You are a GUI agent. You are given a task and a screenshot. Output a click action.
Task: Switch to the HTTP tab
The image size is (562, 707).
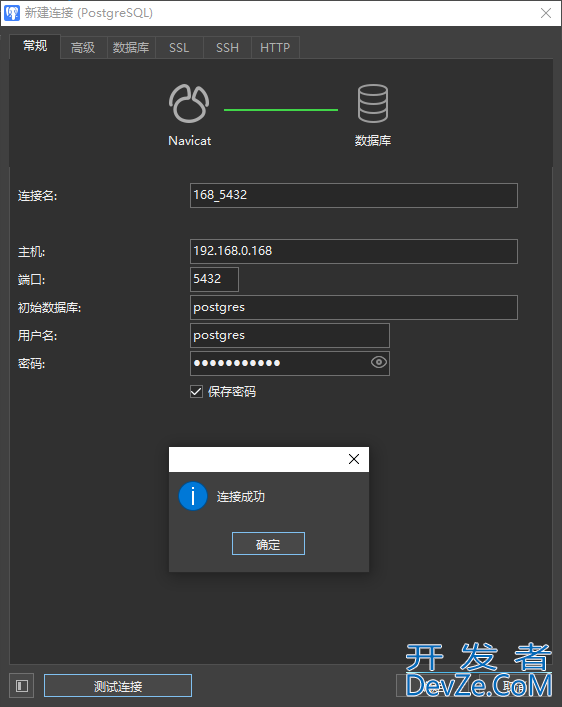pyautogui.click(x=275, y=47)
